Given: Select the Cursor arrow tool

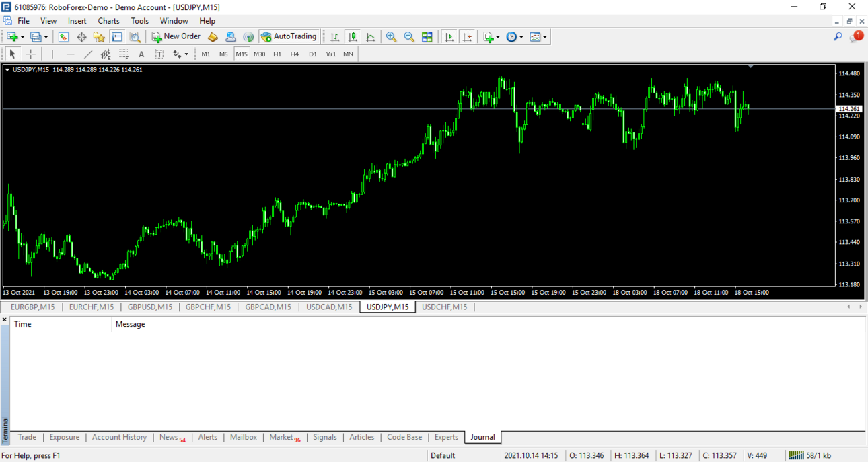Looking at the screenshot, I should (12, 54).
